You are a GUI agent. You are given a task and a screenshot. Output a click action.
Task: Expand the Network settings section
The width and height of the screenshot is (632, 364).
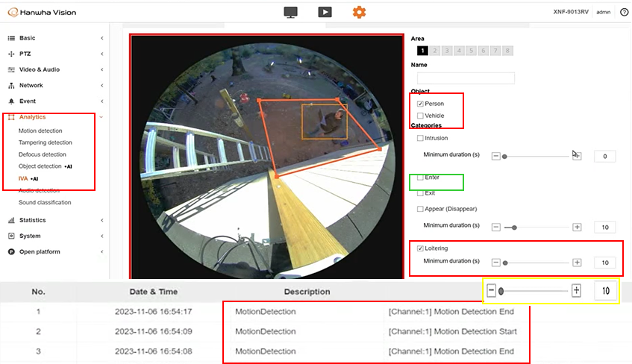(31, 85)
